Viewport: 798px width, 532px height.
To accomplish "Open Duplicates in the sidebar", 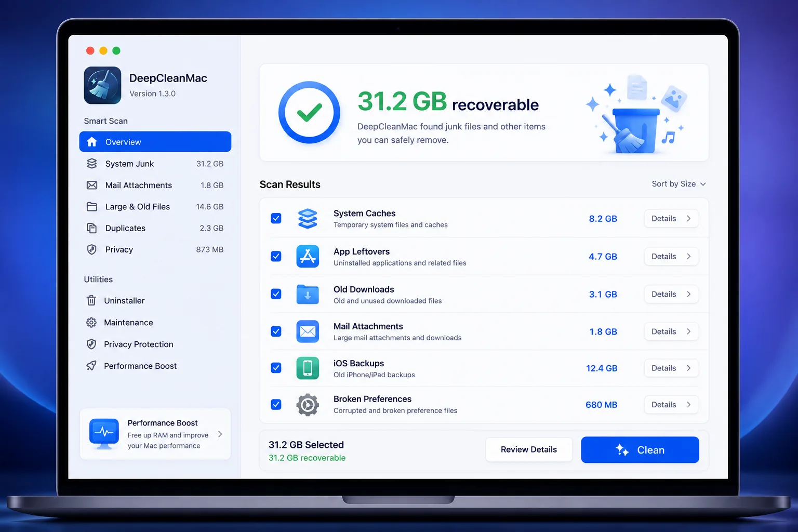I will click(155, 228).
